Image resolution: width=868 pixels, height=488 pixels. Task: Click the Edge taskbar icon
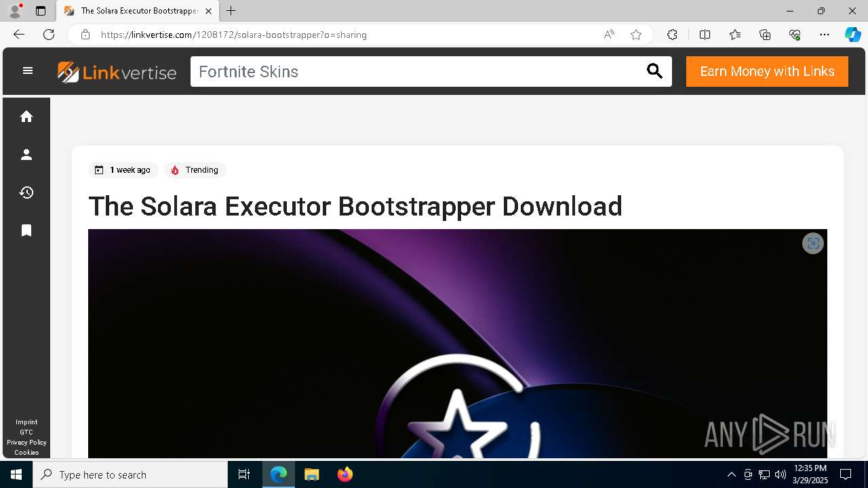pos(279,474)
